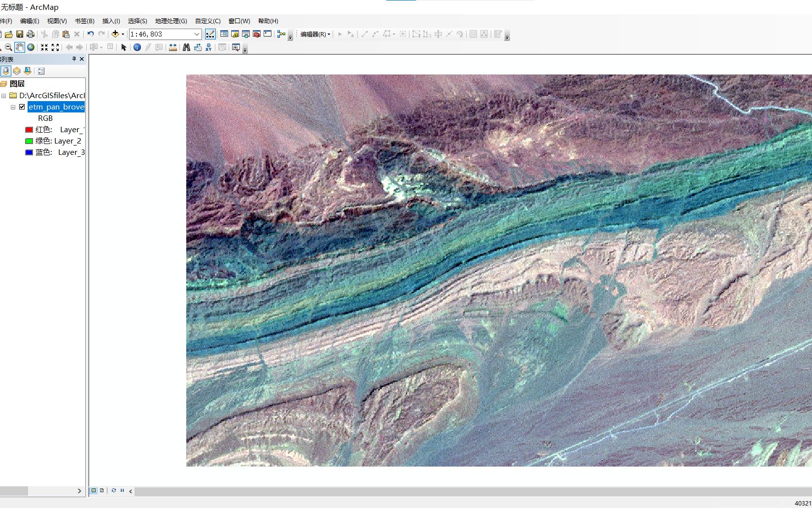The image size is (812, 508).
Task: Uncheck the etm_pan_brovey layer visibility checkbox
Action: tap(22, 107)
